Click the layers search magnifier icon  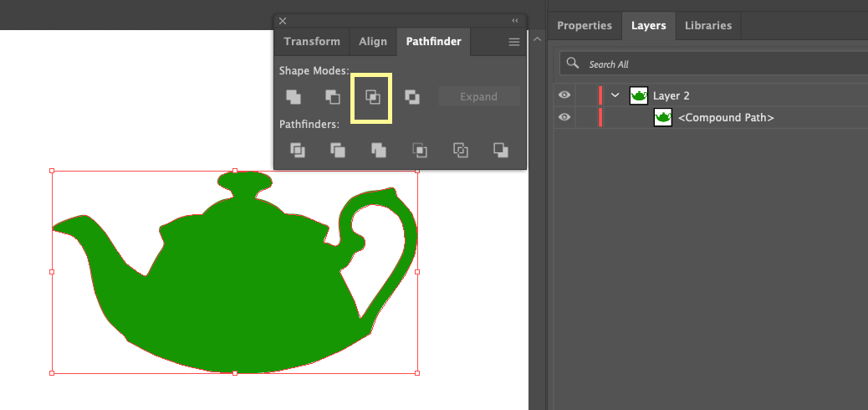pyautogui.click(x=572, y=63)
